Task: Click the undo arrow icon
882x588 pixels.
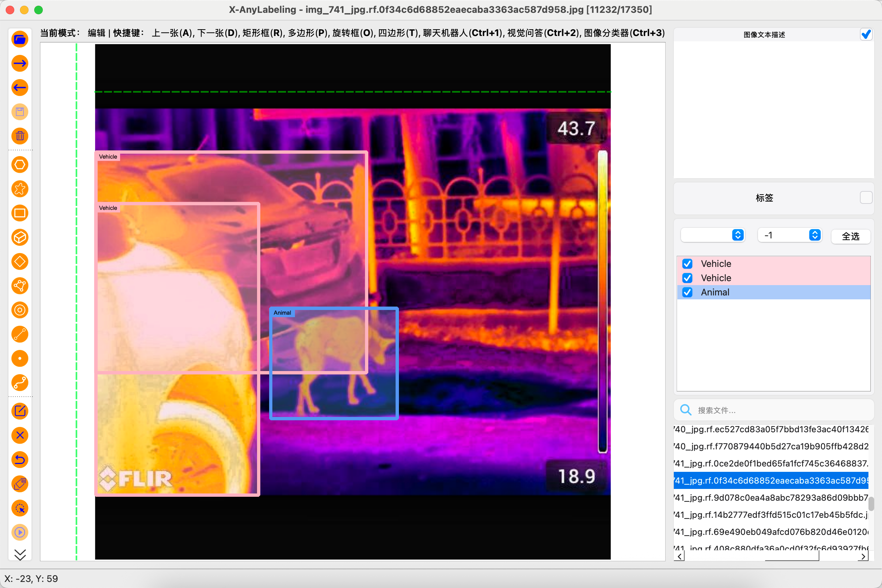Action: (x=20, y=460)
